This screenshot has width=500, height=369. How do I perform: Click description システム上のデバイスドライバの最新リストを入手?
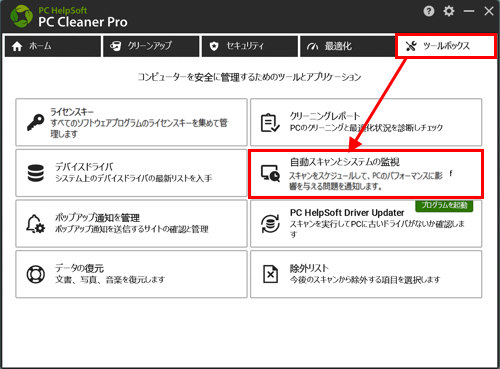coord(134,178)
